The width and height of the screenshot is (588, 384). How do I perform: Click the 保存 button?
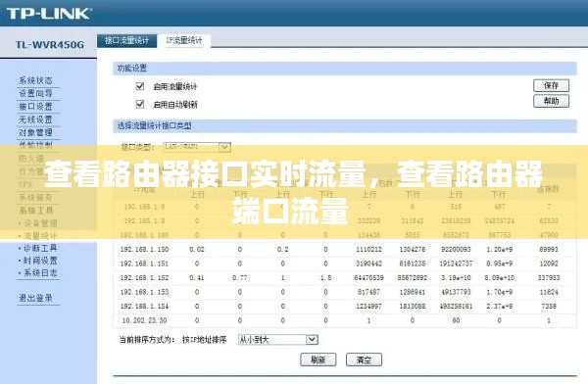pyautogui.click(x=551, y=85)
